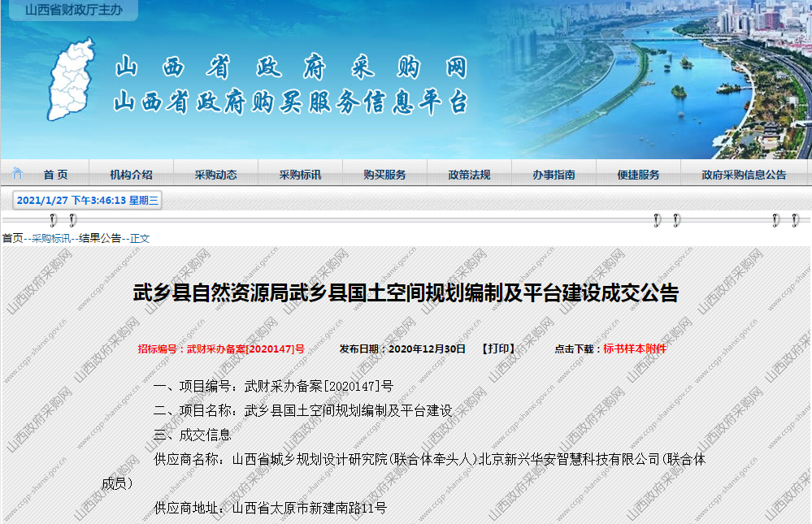Select 购买服务 in navigation bar

click(384, 175)
